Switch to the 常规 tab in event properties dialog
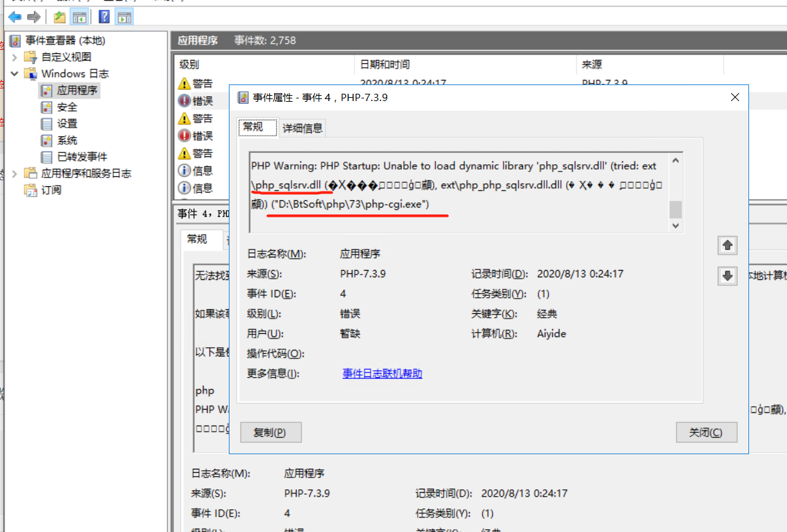The width and height of the screenshot is (787, 532). 257,127
